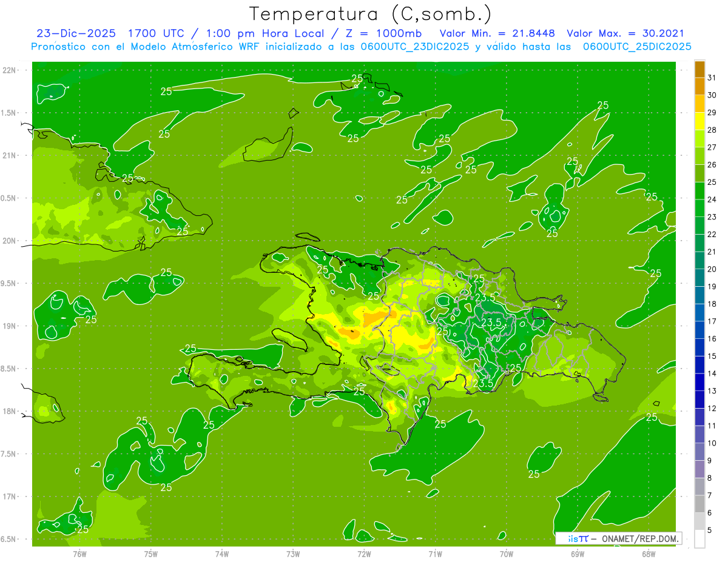Viewport: 728px width, 562px height.
Task: Click the colorbar label 5
Action: pyautogui.click(x=709, y=530)
